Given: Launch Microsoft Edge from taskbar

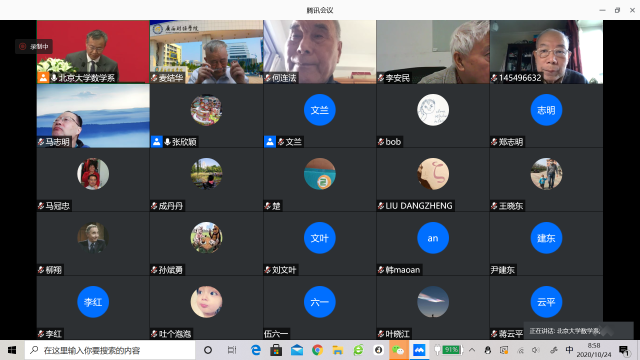Looking at the screenshot, I should 256,350.
